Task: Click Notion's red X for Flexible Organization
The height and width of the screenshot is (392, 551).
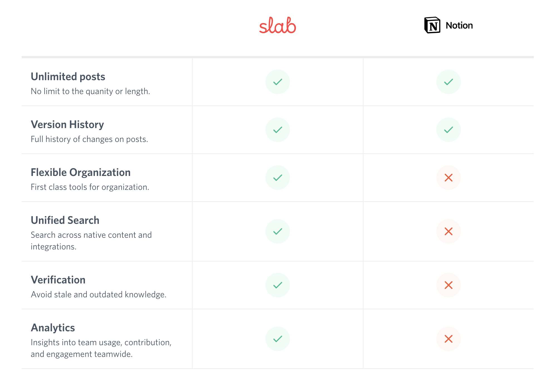Action: click(x=448, y=178)
